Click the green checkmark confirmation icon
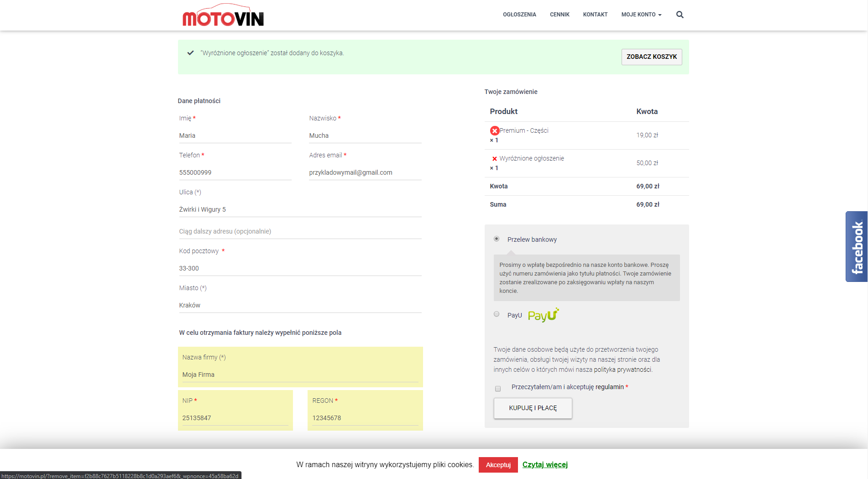868x479 pixels. click(190, 53)
